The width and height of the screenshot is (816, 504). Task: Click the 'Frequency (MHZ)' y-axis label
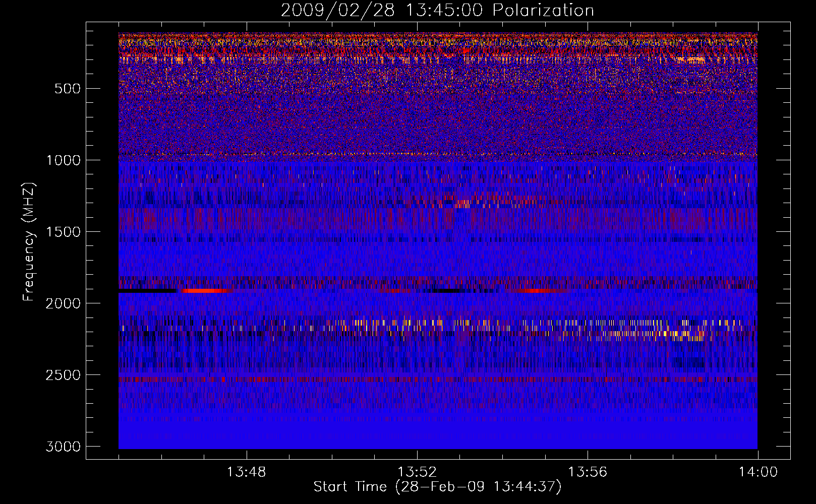29,242
